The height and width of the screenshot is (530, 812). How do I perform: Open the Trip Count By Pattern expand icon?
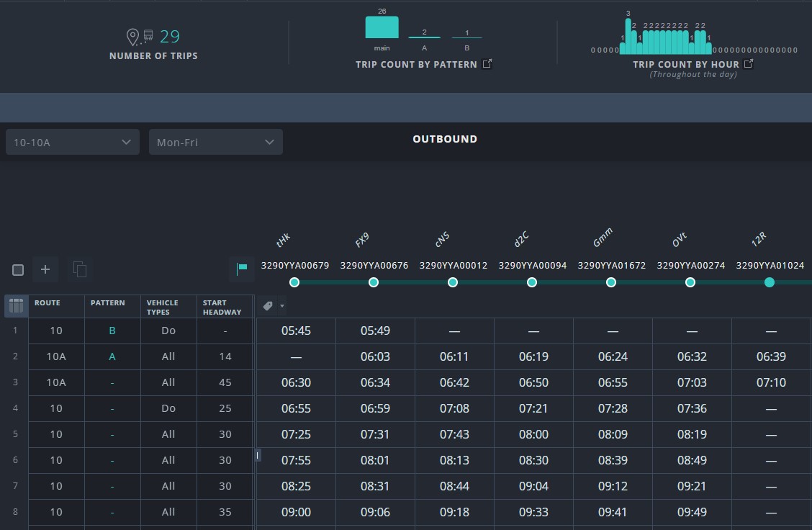(487, 63)
